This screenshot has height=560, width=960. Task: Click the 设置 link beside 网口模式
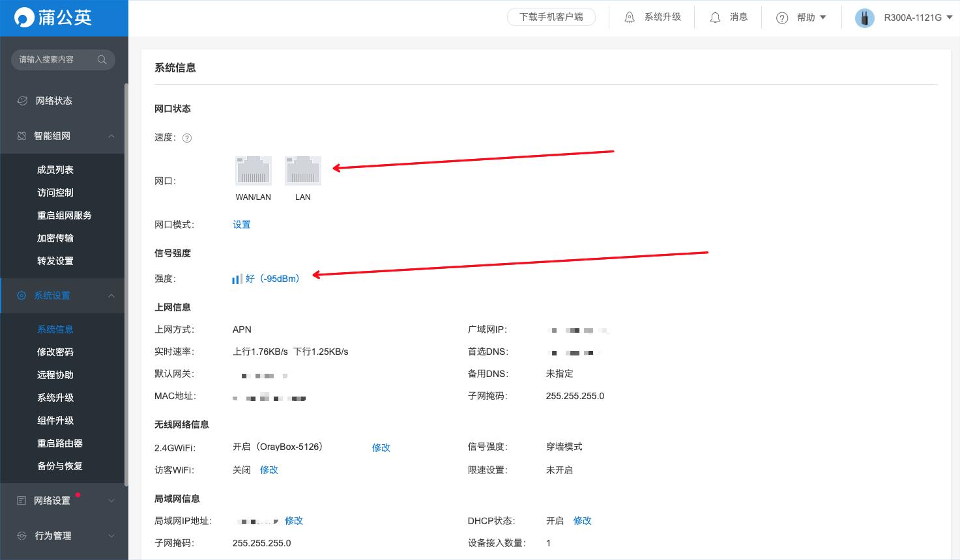241,224
